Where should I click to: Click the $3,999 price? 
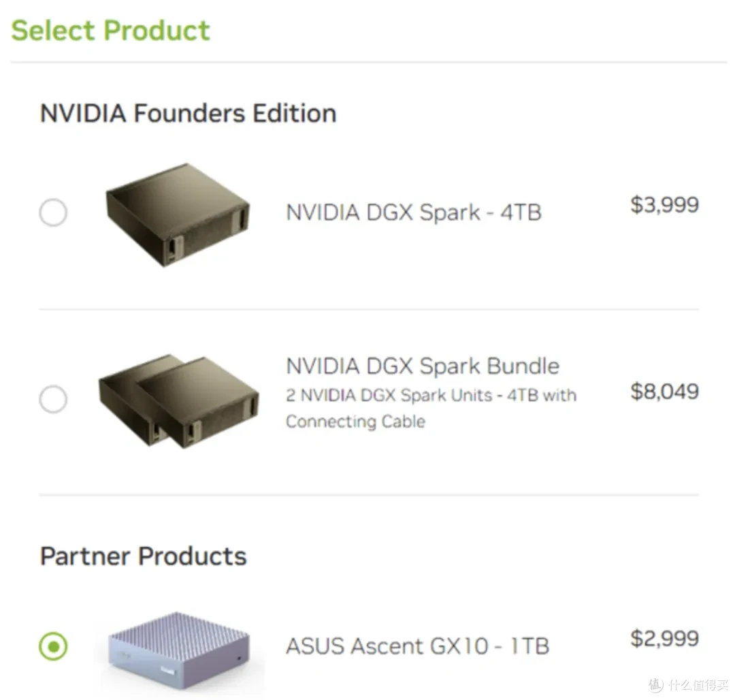coord(664,205)
